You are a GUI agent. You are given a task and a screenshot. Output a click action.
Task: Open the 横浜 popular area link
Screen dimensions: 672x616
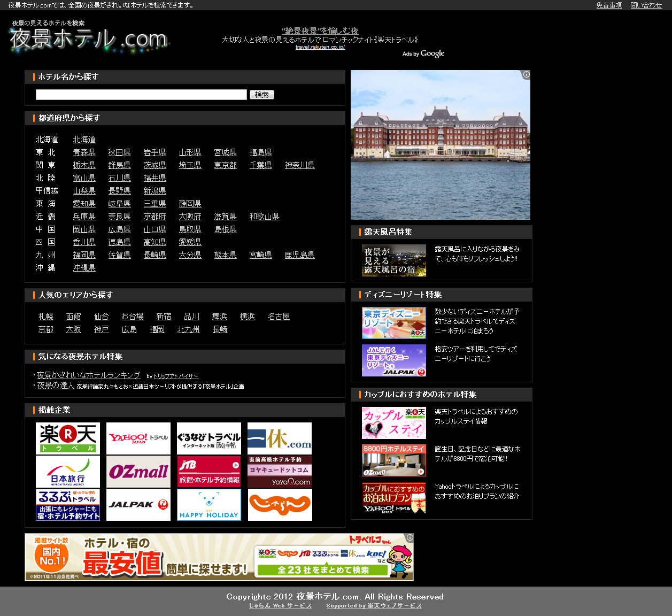point(248,317)
